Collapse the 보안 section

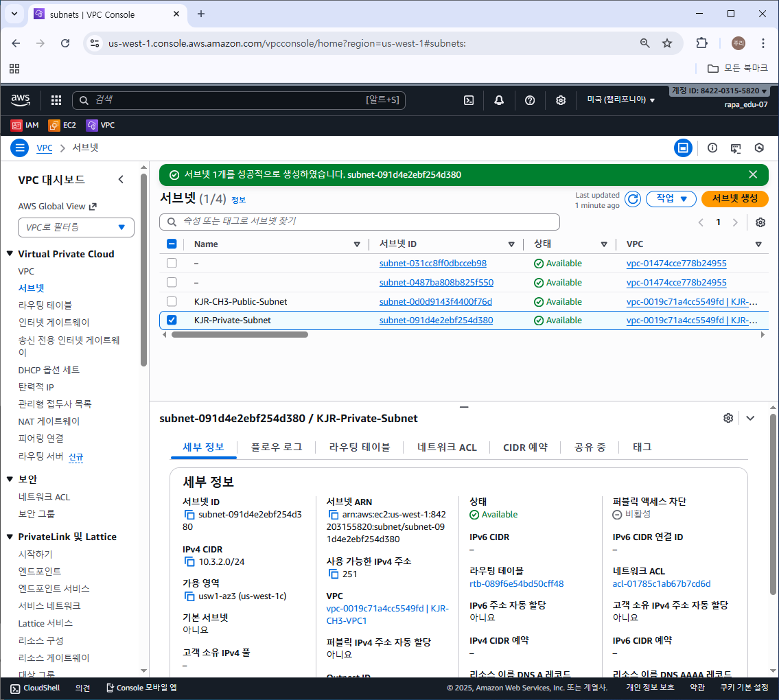10,479
